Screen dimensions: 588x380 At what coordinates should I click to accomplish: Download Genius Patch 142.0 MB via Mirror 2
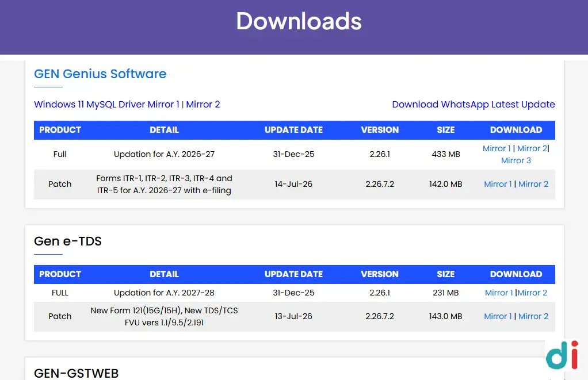[533, 184]
